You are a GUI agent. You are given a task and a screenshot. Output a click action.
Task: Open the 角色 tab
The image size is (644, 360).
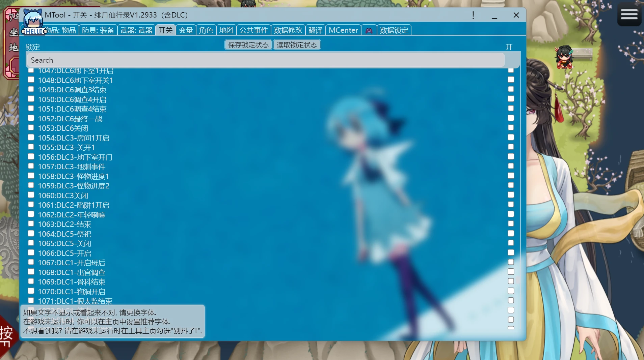click(206, 30)
